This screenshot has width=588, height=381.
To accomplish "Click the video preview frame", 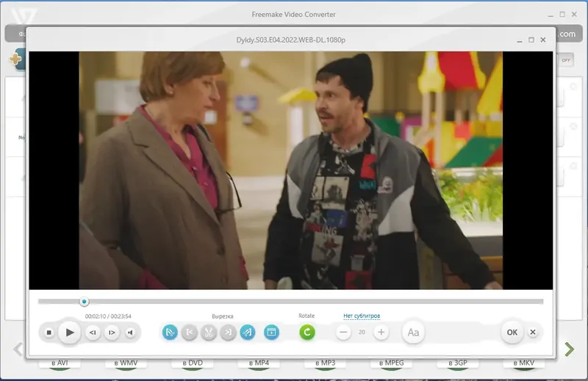I will click(290, 170).
